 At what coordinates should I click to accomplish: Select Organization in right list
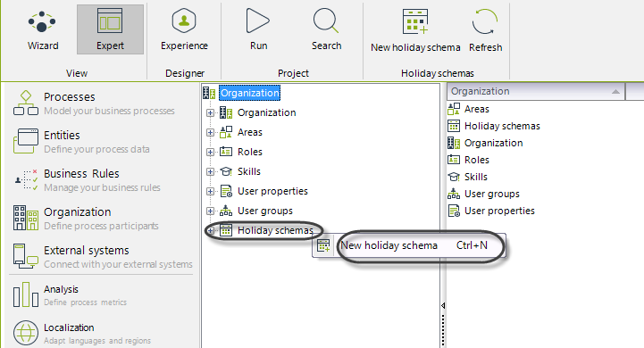pyautogui.click(x=493, y=143)
